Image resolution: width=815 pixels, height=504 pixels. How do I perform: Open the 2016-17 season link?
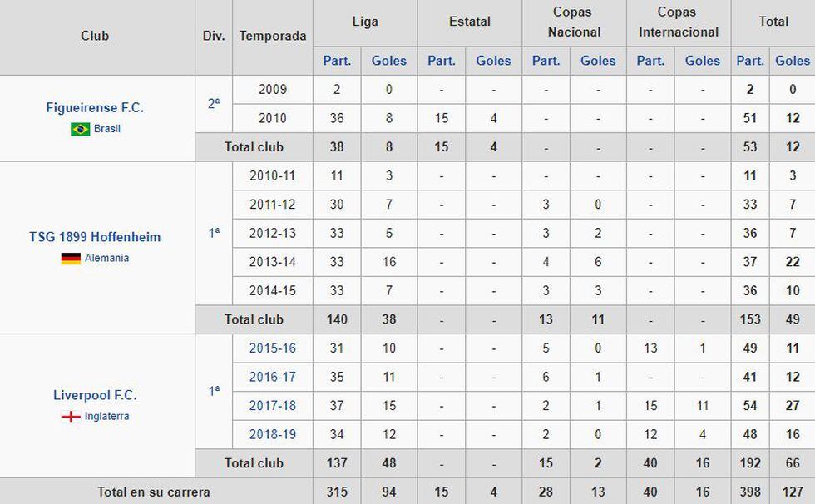272,377
